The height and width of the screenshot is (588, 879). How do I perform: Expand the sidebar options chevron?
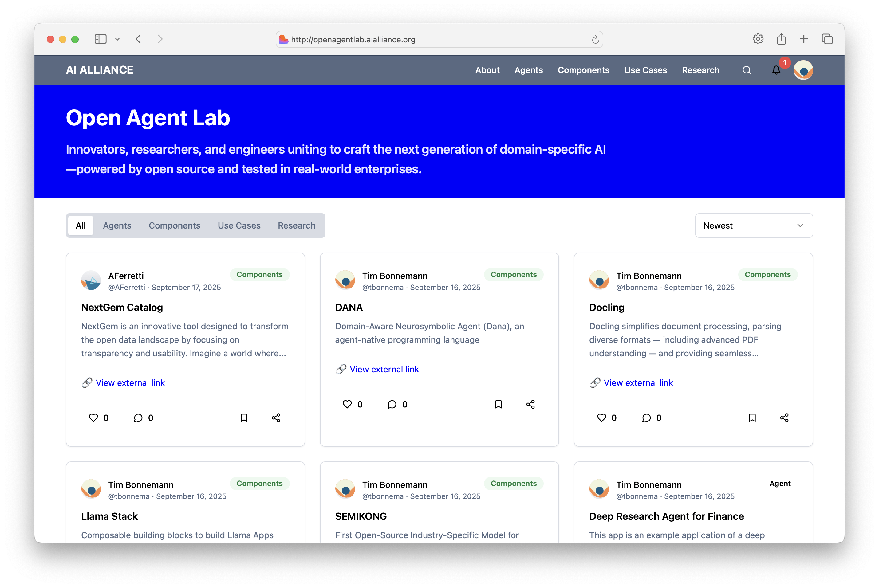click(x=117, y=39)
